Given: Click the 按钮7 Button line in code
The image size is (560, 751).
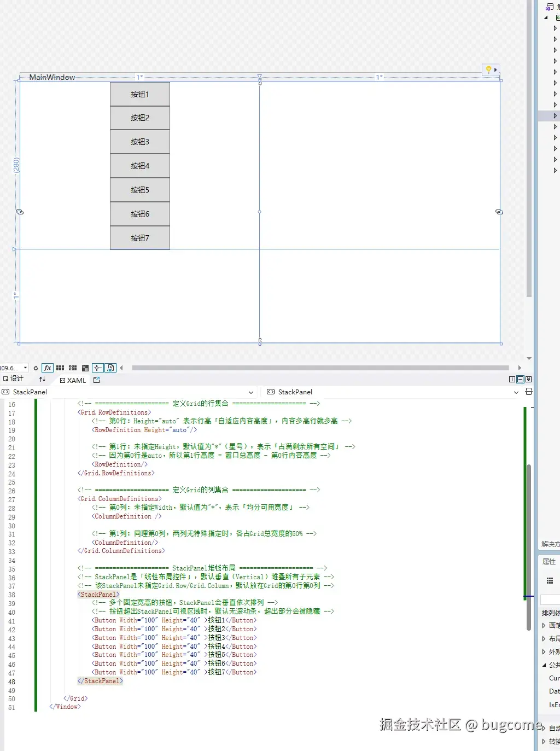Looking at the screenshot, I should tap(174, 672).
